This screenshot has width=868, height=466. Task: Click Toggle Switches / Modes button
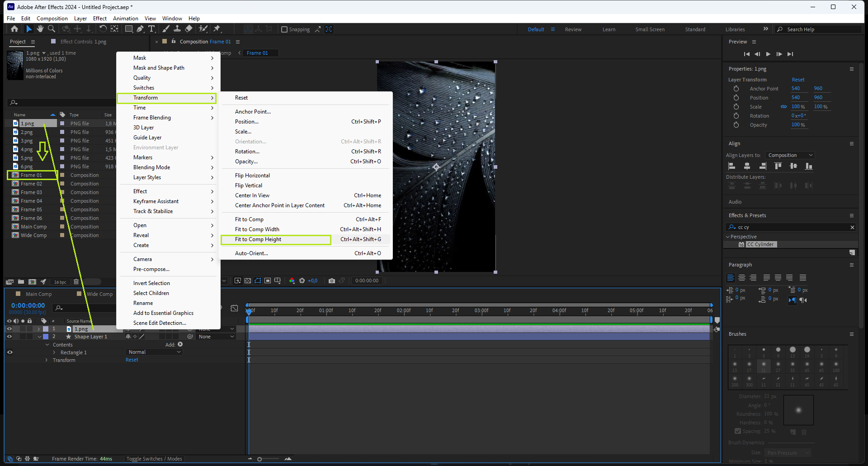click(154, 459)
